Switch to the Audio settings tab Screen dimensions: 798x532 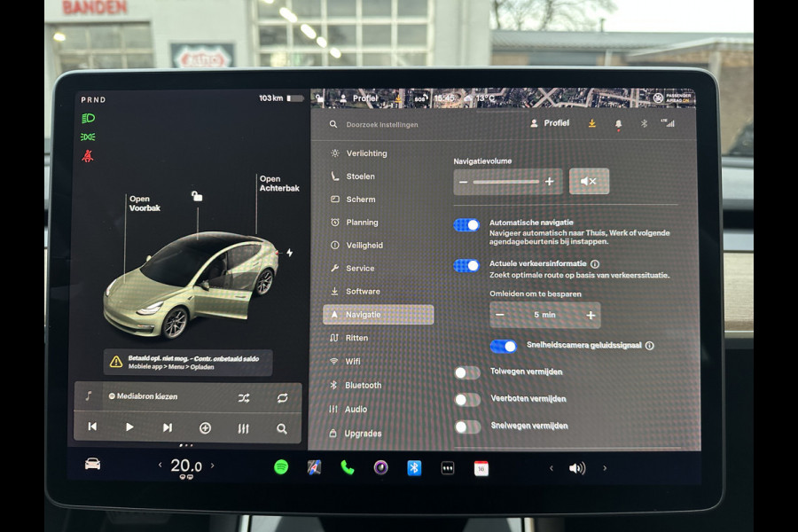(356, 409)
